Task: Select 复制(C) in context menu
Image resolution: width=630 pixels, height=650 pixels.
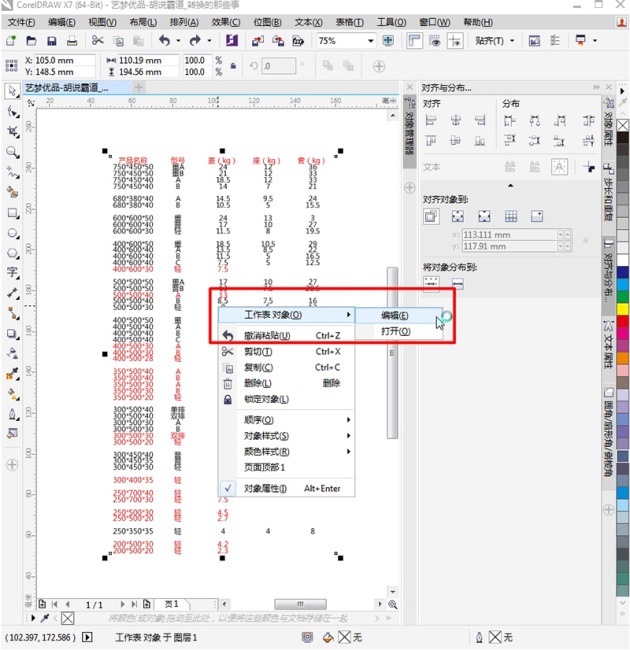Action: pos(287,368)
